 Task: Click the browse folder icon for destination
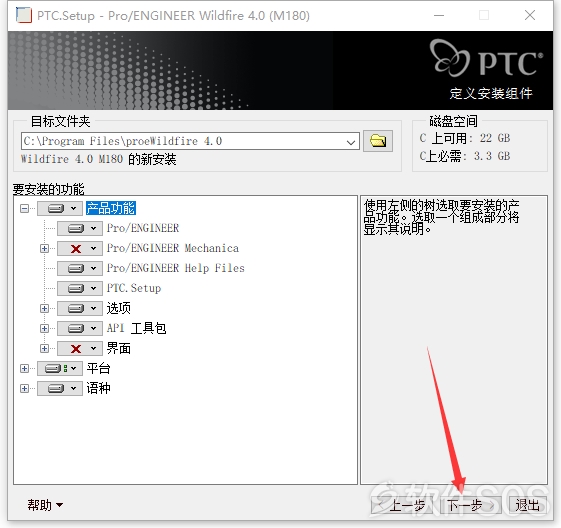tap(378, 141)
